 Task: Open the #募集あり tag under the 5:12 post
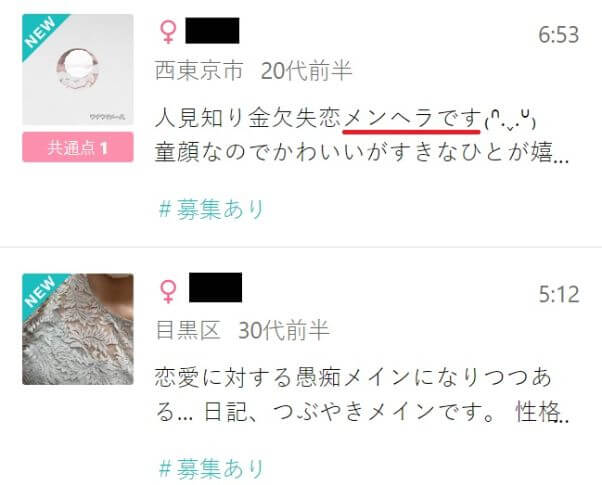212,468
